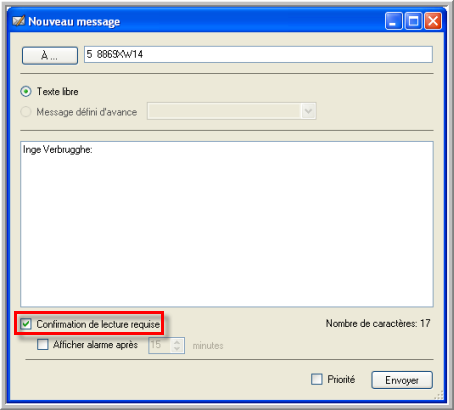Decrease alarm minutes with down arrow

click(x=177, y=349)
